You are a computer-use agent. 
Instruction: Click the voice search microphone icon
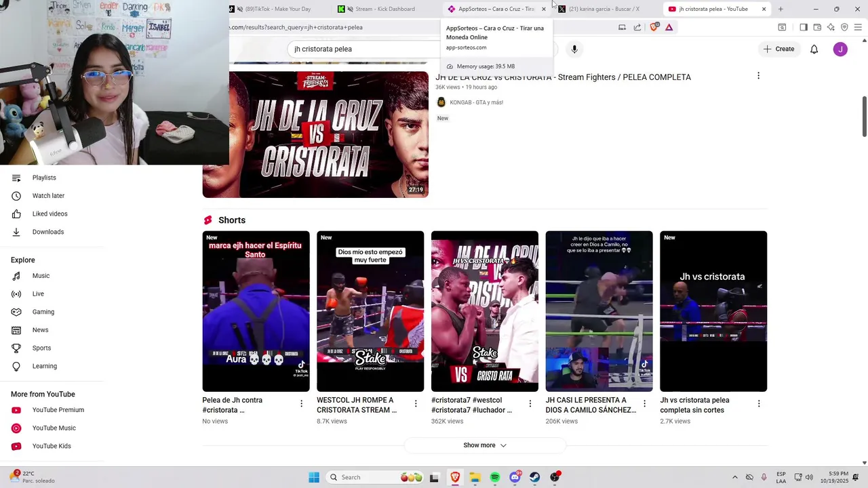574,49
